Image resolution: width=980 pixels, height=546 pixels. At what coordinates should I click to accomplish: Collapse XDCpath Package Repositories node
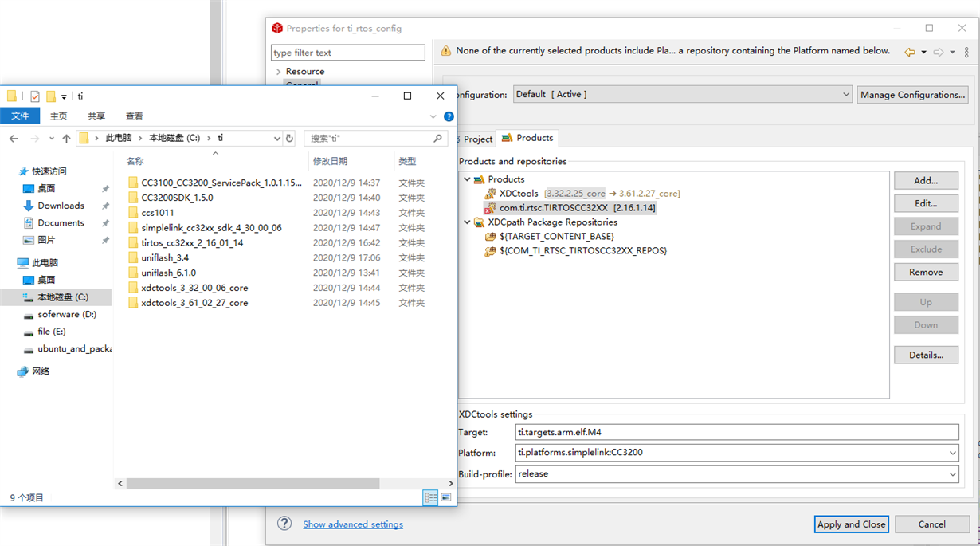pyautogui.click(x=467, y=222)
